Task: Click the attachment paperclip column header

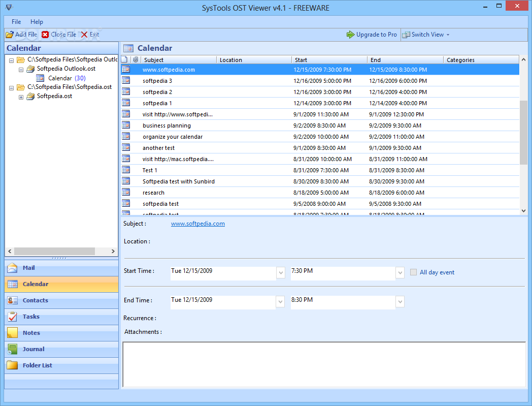Action: pyautogui.click(x=136, y=60)
